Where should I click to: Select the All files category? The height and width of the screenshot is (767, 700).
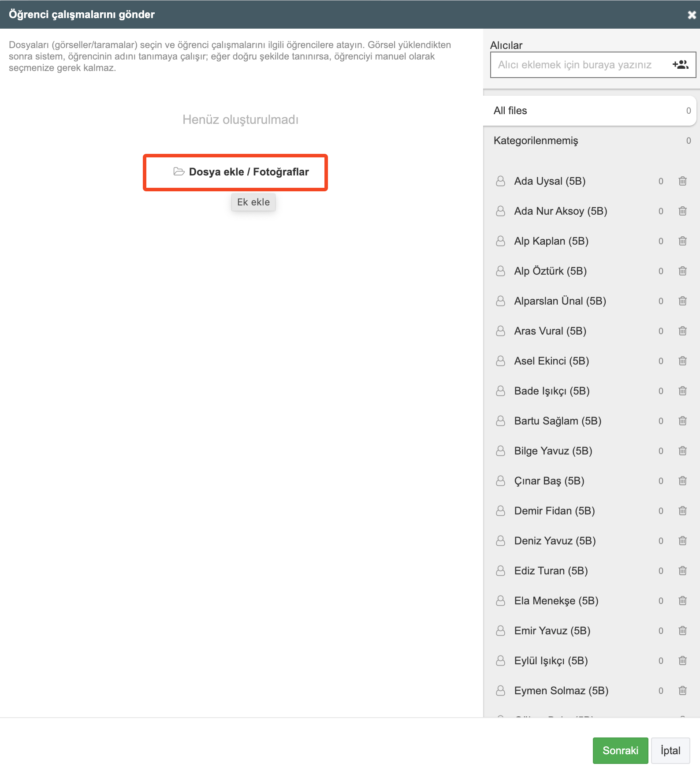[590, 111]
